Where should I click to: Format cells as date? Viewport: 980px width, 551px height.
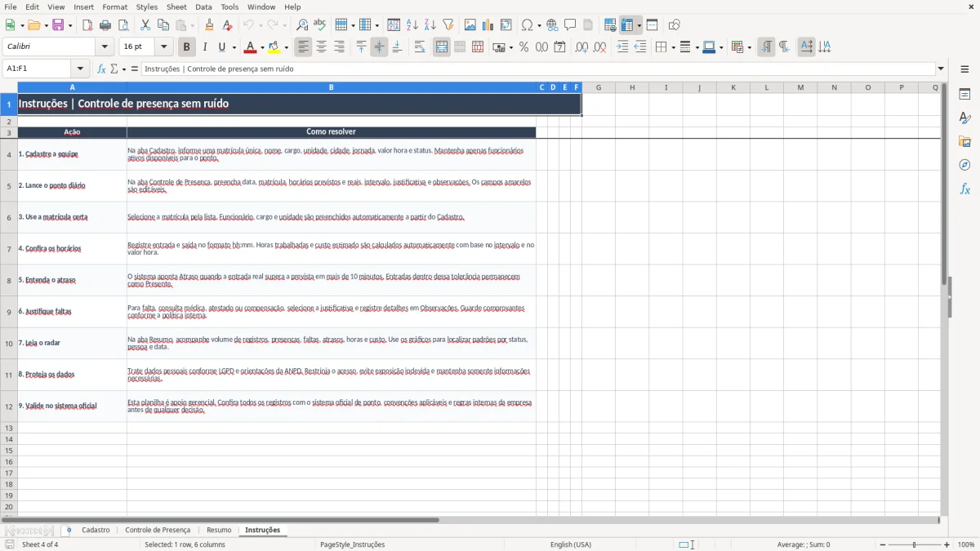559,47
